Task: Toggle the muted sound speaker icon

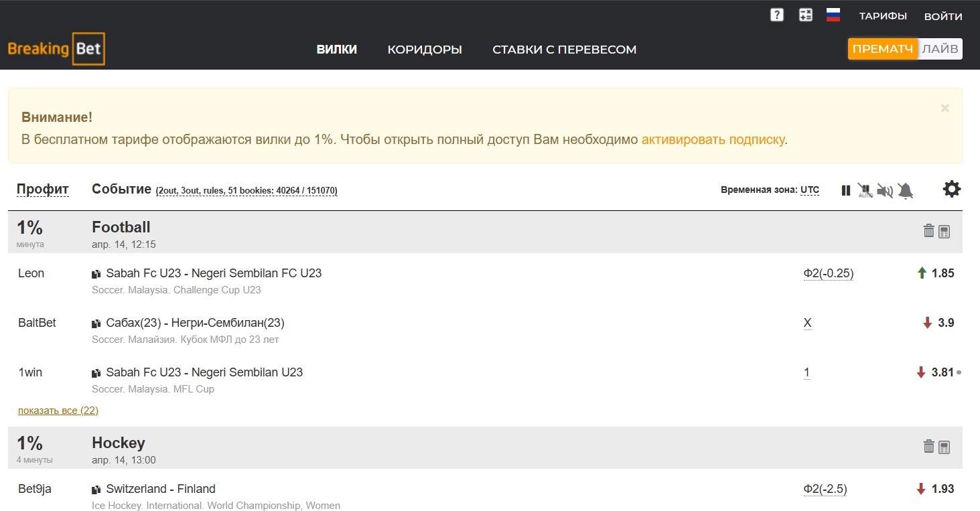Action: coord(885,191)
